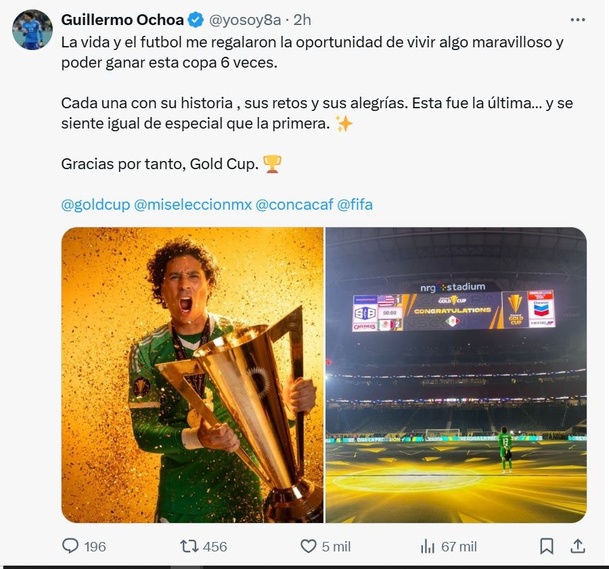Open the NRG Stadium scoreboard photo

456,375
